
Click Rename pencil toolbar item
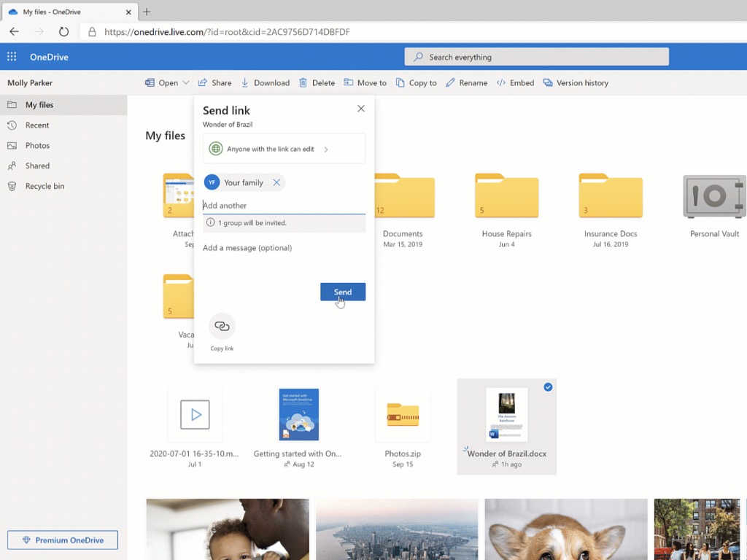[x=466, y=83]
